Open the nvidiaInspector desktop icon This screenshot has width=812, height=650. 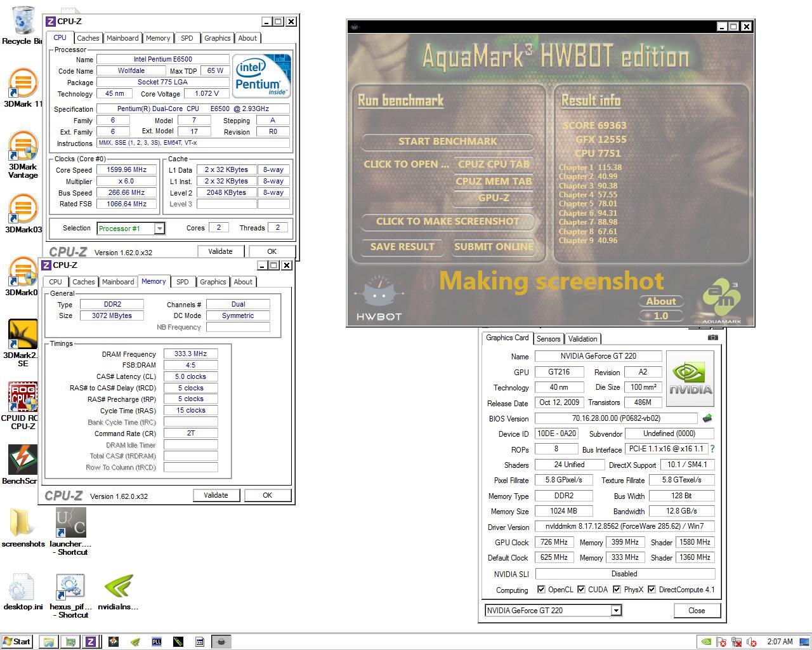pyautogui.click(x=118, y=592)
